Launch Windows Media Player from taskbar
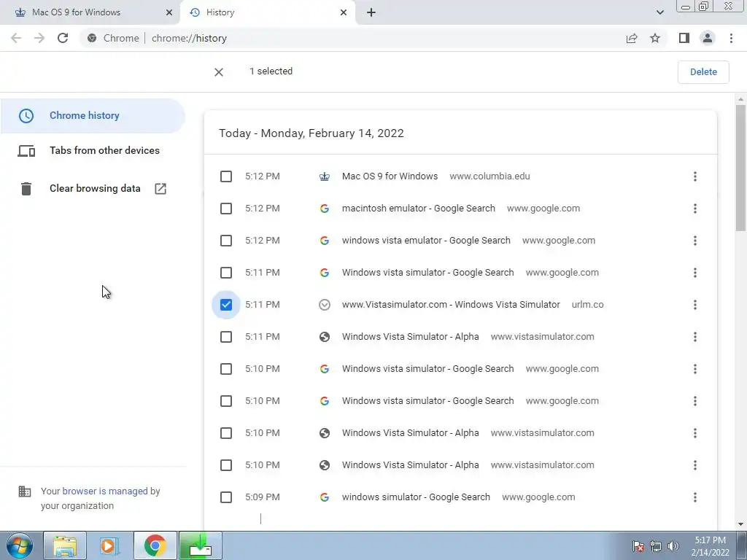 click(x=109, y=545)
